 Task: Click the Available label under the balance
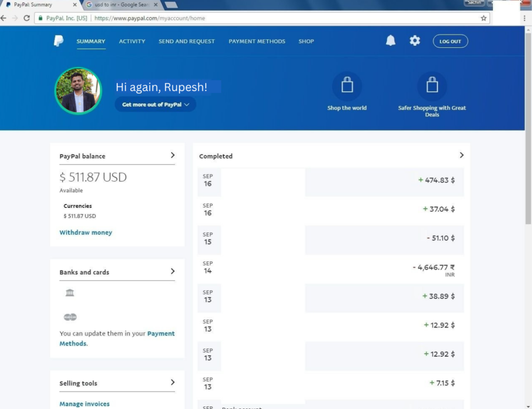pyautogui.click(x=71, y=190)
